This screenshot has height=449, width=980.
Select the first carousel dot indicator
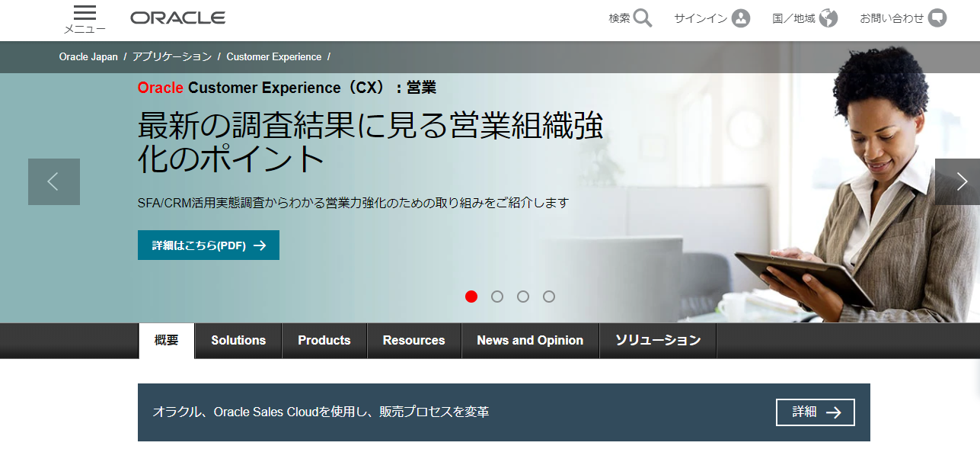pyautogui.click(x=471, y=297)
